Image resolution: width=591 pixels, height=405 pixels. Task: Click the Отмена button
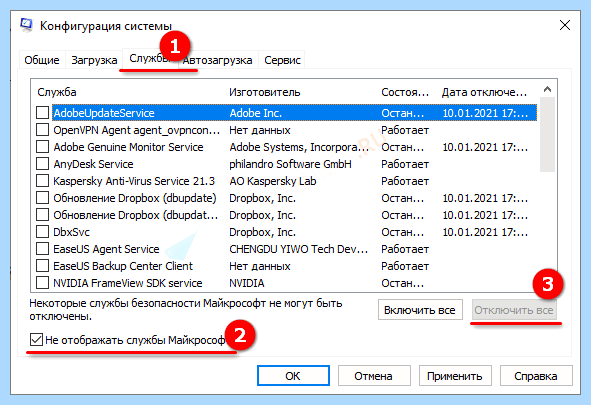point(374,376)
